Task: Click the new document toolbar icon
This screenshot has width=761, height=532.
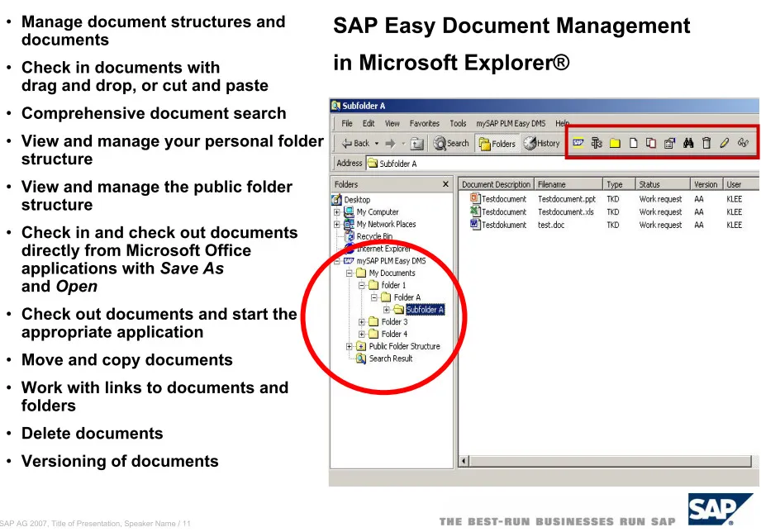Action: pyautogui.click(x=633, y=142)
